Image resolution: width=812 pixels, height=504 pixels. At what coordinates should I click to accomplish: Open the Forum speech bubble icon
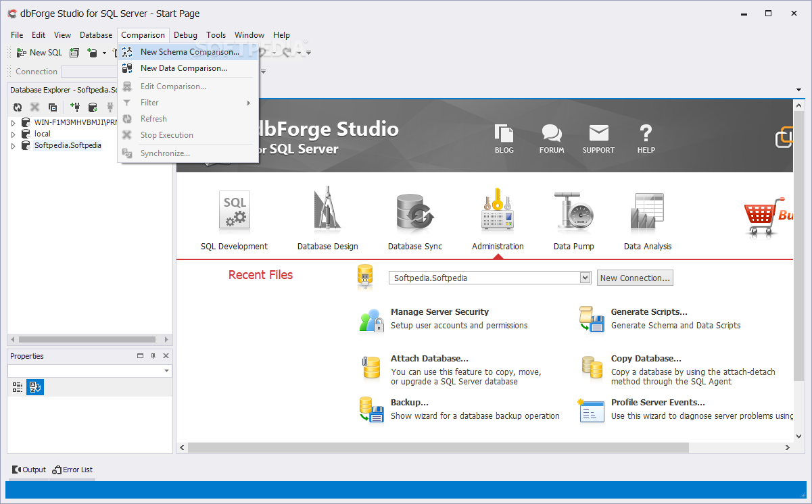552,134
